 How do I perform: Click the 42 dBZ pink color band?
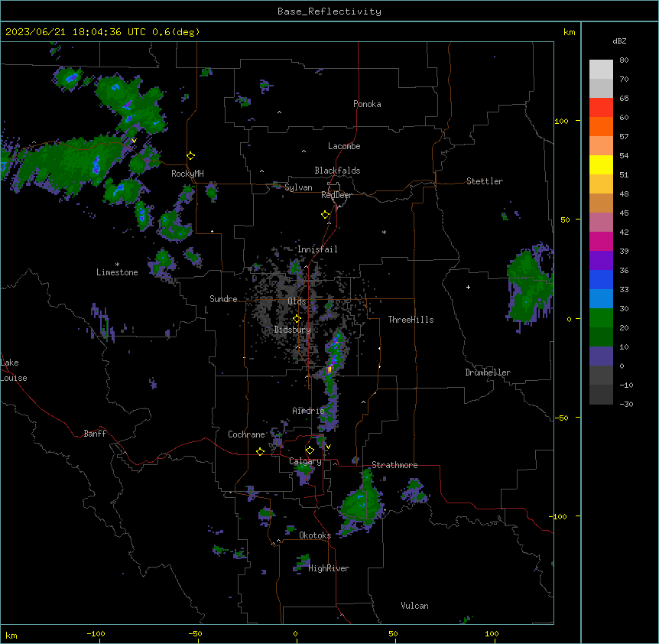click(601, 223)
